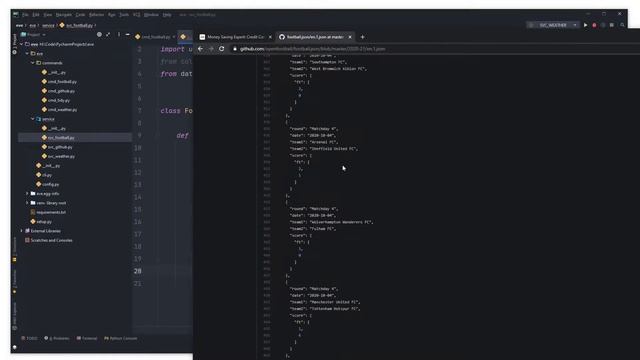The image size is (640, 360).
Task: Collapse the commands folder
Action: click(33, 63)
